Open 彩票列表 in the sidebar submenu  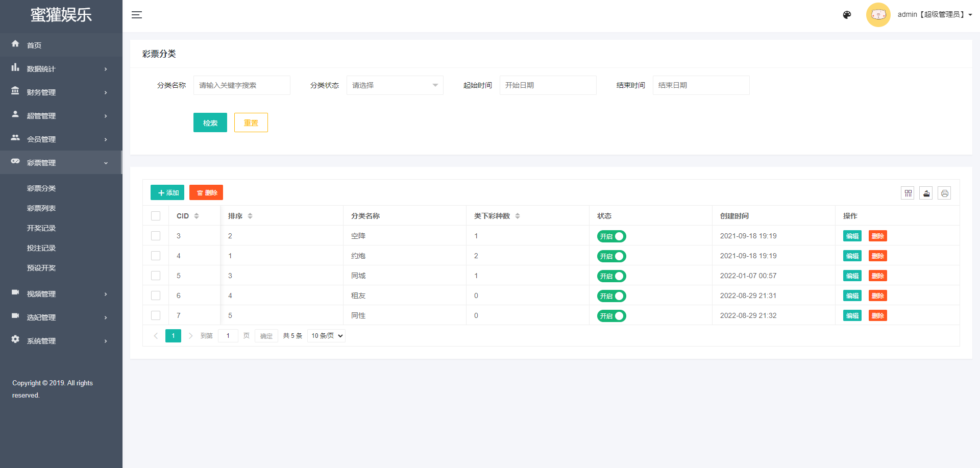click(41, 208)
